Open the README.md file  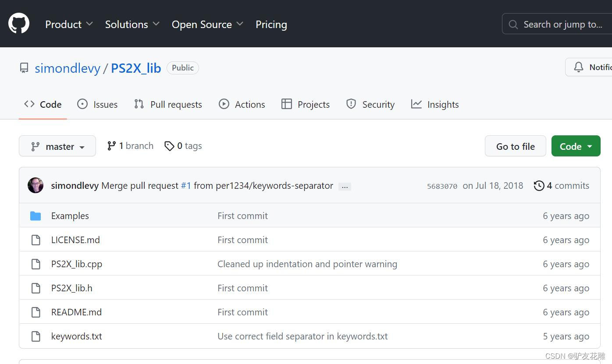point(76,312)
